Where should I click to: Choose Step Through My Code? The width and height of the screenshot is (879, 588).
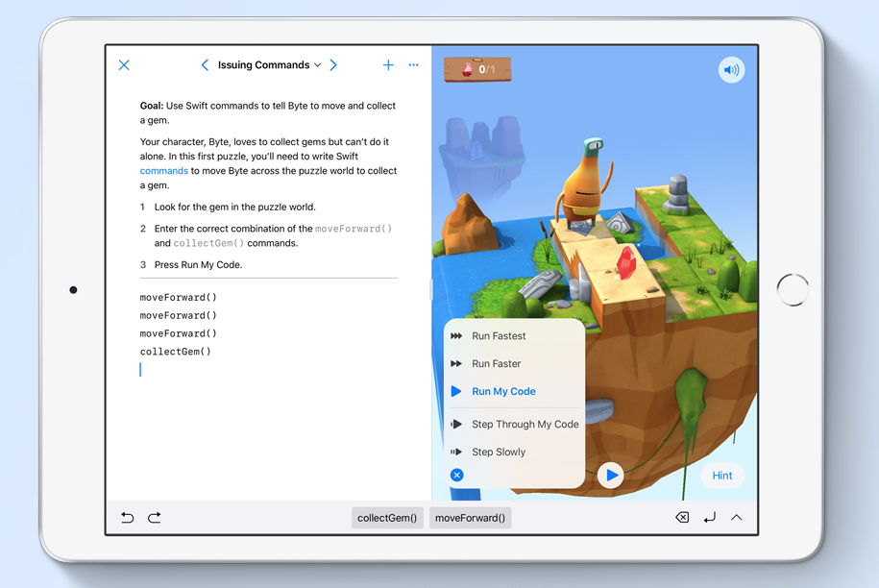pos(514,425)
